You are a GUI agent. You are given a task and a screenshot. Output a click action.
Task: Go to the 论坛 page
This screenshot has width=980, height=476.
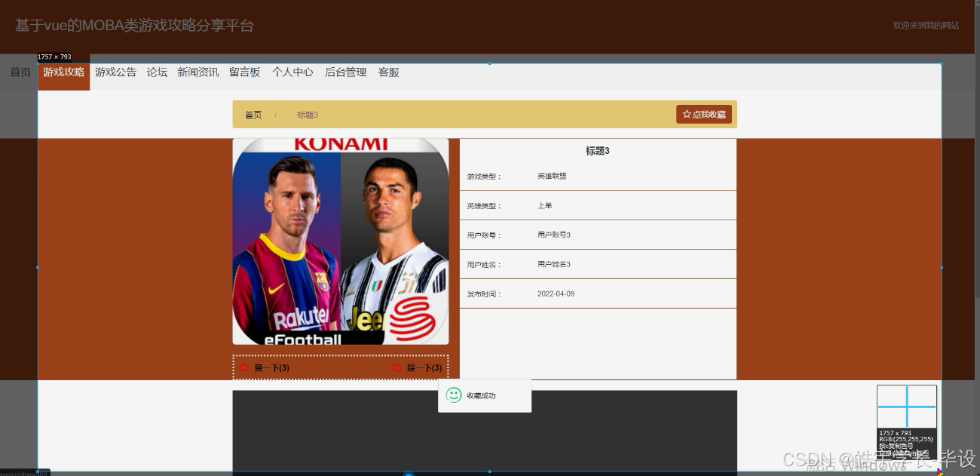pyautogui.click(x=158, y=72)
